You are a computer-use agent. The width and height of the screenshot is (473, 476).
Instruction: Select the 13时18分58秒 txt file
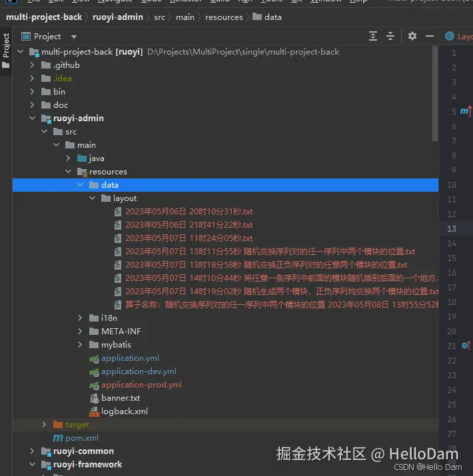point(266,265)
